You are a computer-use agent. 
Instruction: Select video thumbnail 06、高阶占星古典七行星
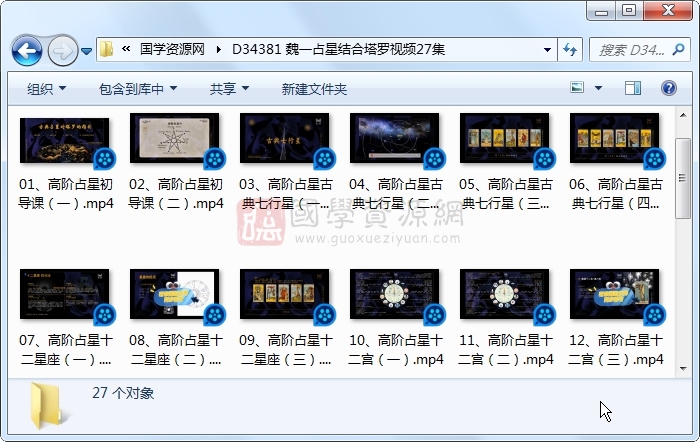click(x=615, y=138)
